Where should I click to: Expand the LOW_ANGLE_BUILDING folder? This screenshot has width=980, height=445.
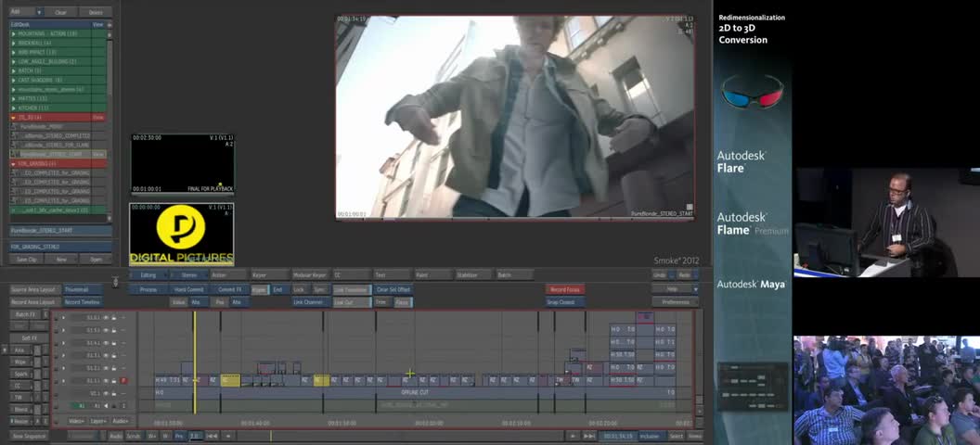[x=14, y=61]
